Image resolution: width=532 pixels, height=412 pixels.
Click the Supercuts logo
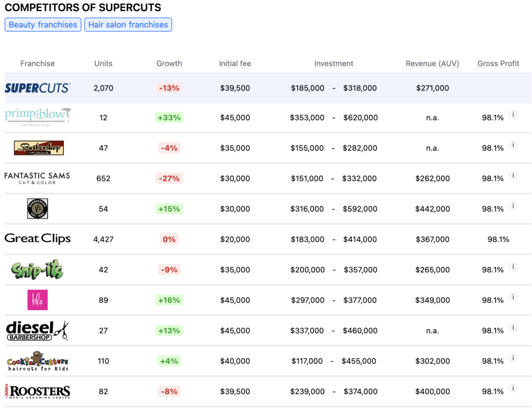pyautogui.click(x=37, y=88)
